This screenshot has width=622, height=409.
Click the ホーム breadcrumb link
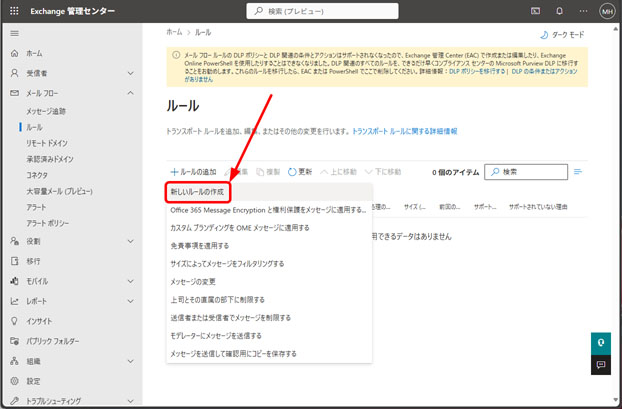(x=174, y=32)
